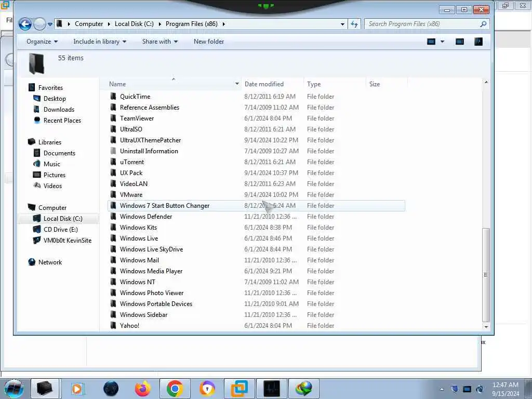Screen dimensions: 532x399
Task: Open the view options dropdown arrow
Action: point(442,42)
